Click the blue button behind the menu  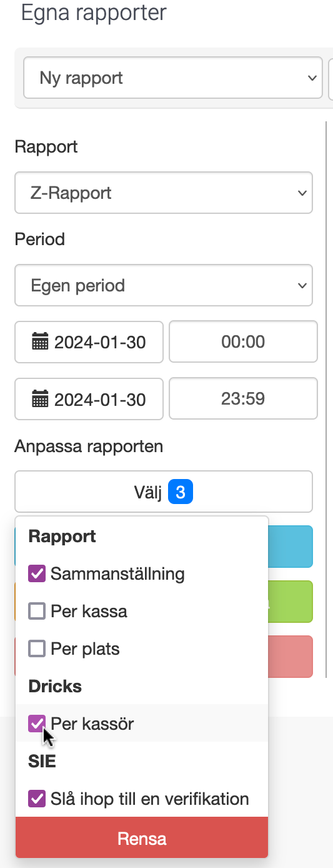coord(291,547)
